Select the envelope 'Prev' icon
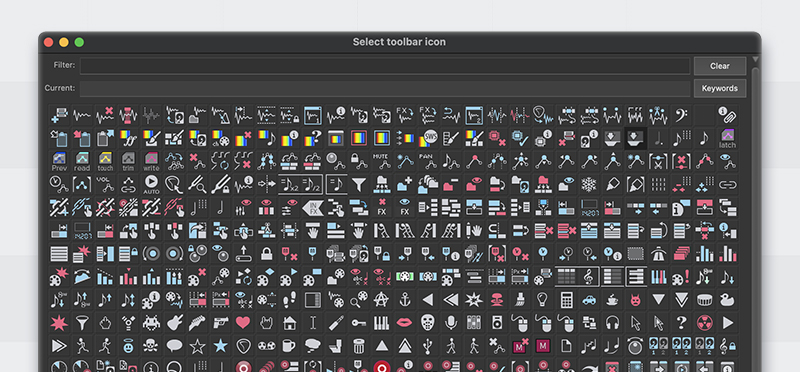 coord(59,161)
